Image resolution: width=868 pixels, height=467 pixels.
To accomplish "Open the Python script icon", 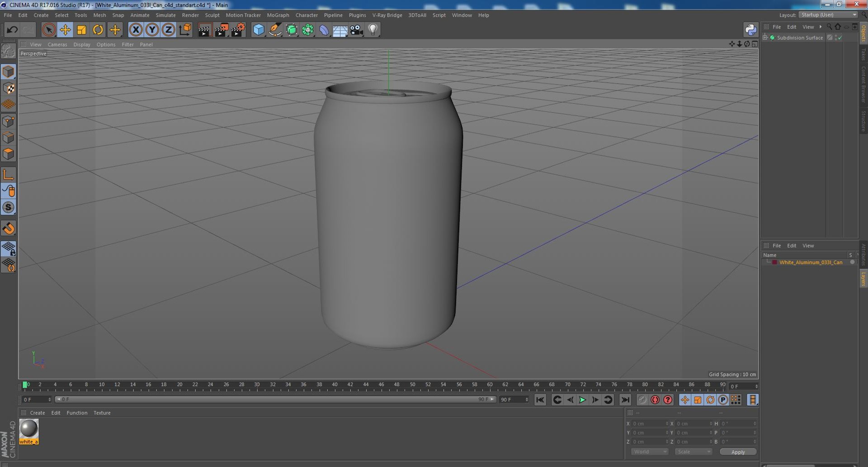I will click(x=750, y=30).
